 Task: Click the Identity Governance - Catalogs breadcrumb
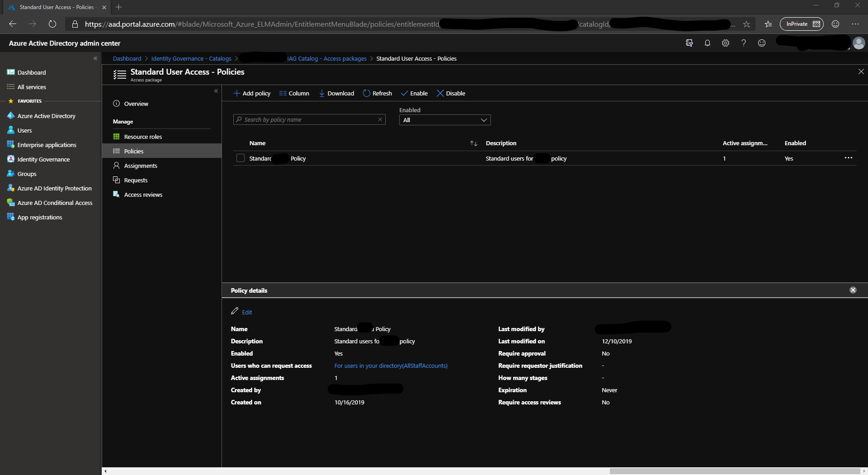coord(191,58)
